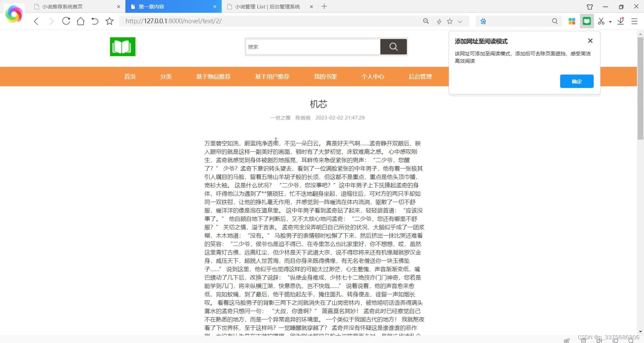Click the blue 确定 button
Viewport: 644px width, 343px height.
tap(576, 81)
